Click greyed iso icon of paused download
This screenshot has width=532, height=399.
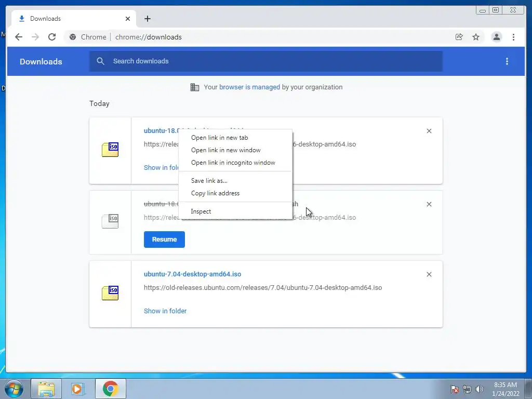[x=110, y=221]
